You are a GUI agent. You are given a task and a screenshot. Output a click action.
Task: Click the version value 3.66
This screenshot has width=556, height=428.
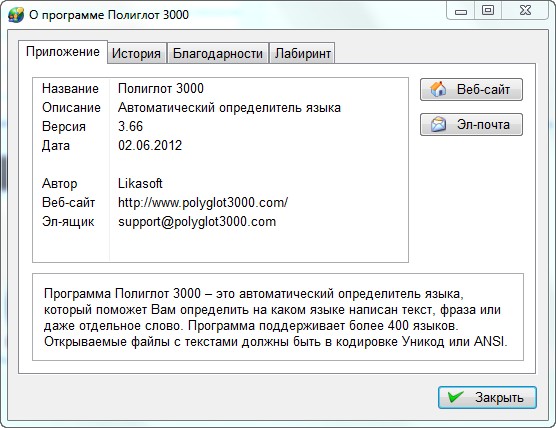(x=130, y=127)
